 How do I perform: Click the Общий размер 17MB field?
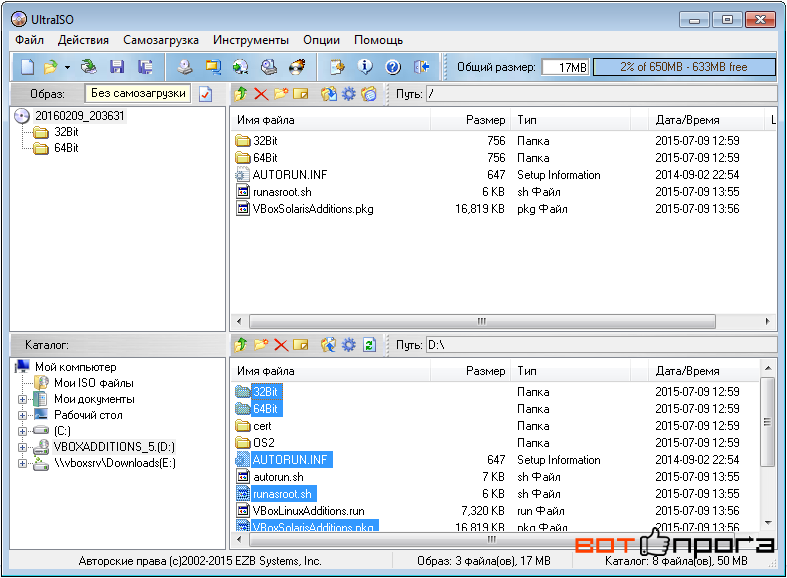[566, 67]
